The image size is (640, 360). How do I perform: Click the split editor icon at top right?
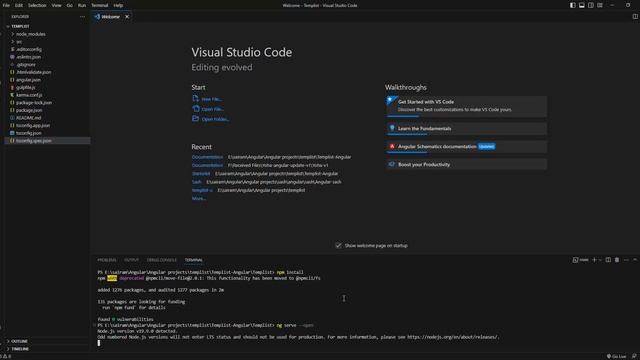[635, 16]
